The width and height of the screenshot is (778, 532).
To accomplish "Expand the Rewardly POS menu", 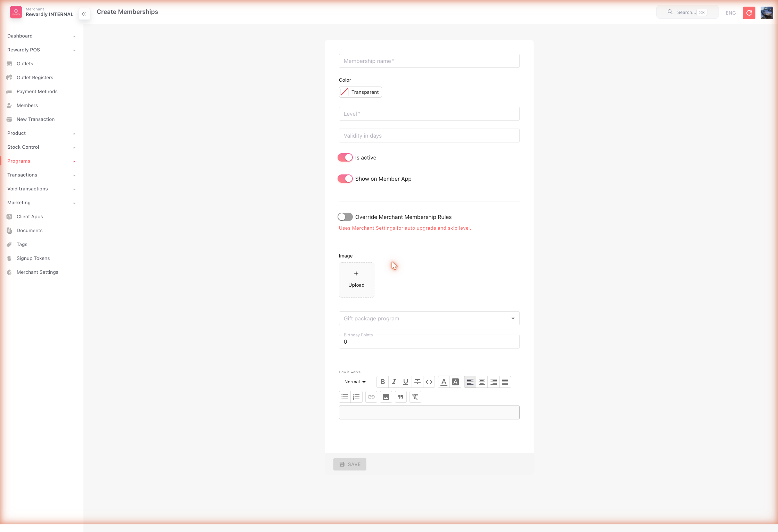I will (41, 50).
